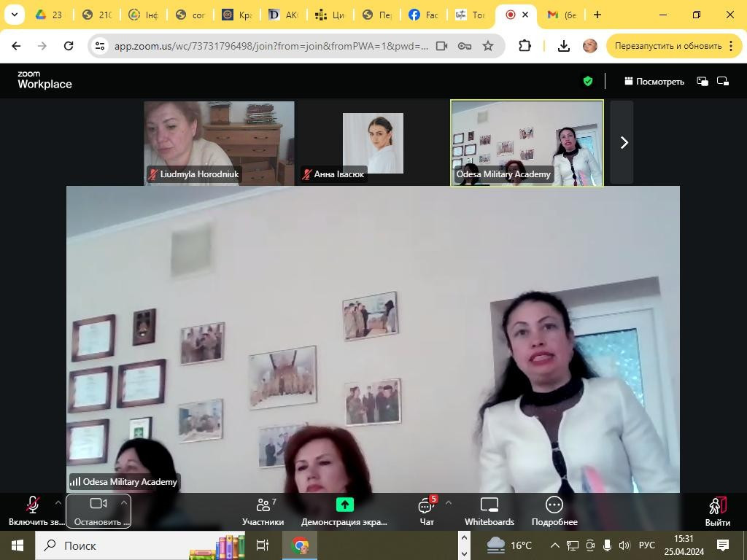Show next participants with right arrow
Screen dimensions: 747x560
coord(622,142)
